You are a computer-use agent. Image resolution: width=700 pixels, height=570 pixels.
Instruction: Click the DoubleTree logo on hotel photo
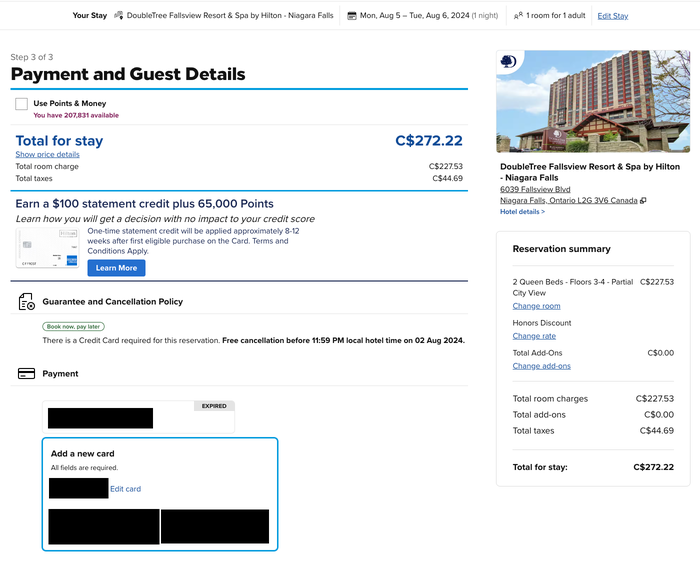click(x=508, y=61)
